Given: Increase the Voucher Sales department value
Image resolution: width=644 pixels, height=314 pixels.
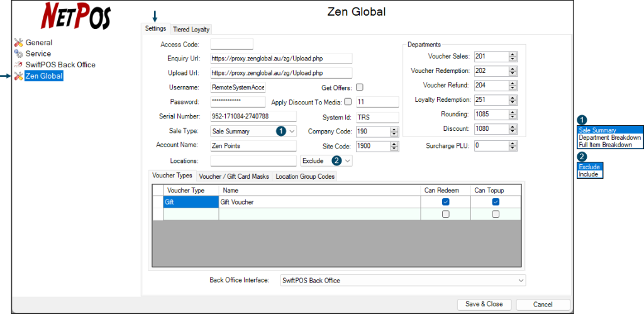Looking at the screenshot, I should (513, 54).
